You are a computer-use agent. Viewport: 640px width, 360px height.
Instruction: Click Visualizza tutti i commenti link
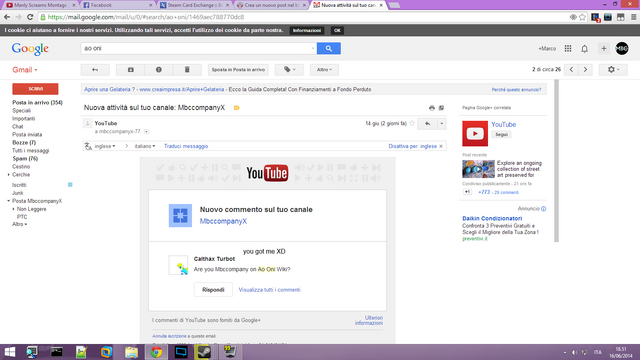269,290
